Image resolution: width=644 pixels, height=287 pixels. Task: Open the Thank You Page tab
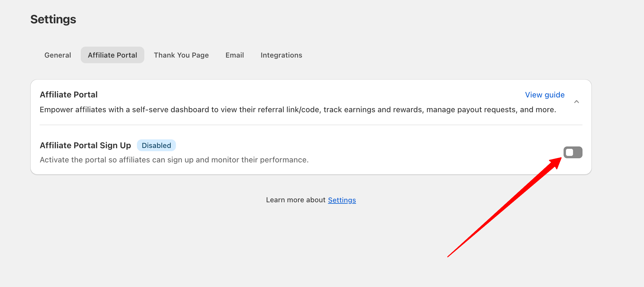[181, 55]
